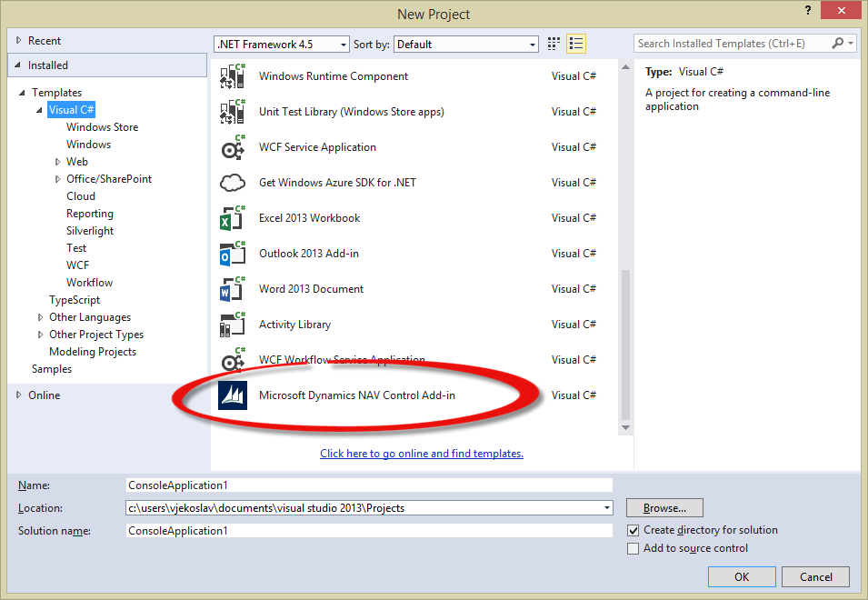Select Activity Library template name
Image resolution: width=868 pixels, height=600 pixels.
[295, 325]
